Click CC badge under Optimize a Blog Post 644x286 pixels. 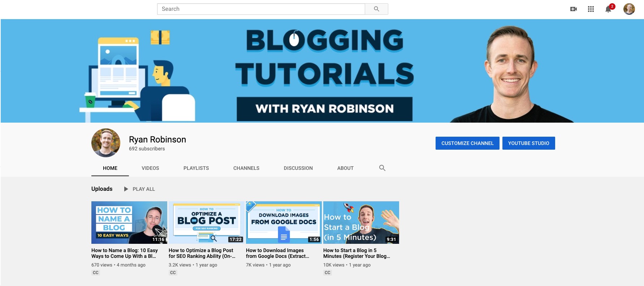click(173, 273)
